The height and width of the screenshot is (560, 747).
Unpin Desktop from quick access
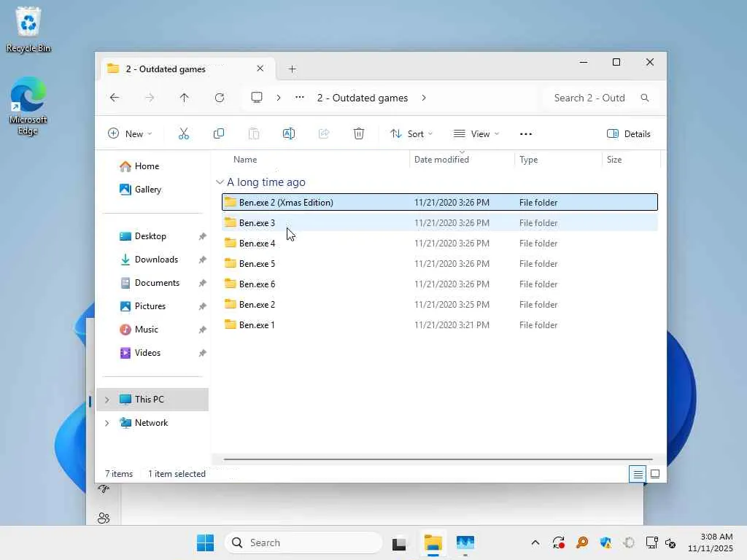point(203,236)
